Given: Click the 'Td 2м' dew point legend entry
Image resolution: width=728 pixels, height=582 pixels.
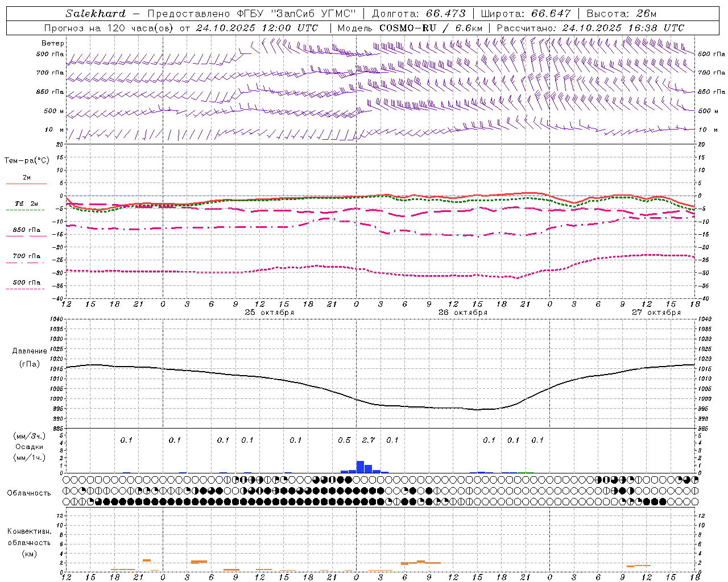Looking at the screenshot, I should [x=27, y=203].
